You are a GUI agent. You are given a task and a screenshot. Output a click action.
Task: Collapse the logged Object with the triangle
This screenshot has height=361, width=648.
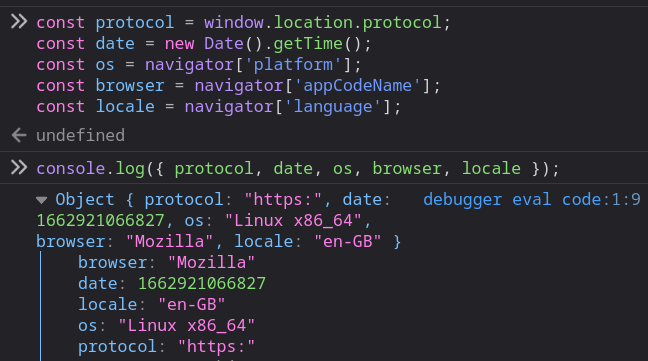pyautogui.click(x=41, y=200)
